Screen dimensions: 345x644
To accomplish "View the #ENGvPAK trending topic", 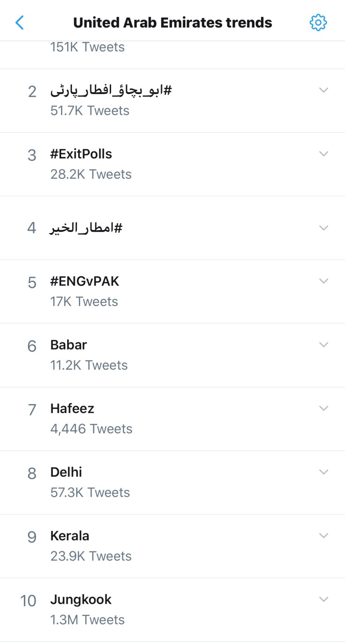I will pos(84,281).
